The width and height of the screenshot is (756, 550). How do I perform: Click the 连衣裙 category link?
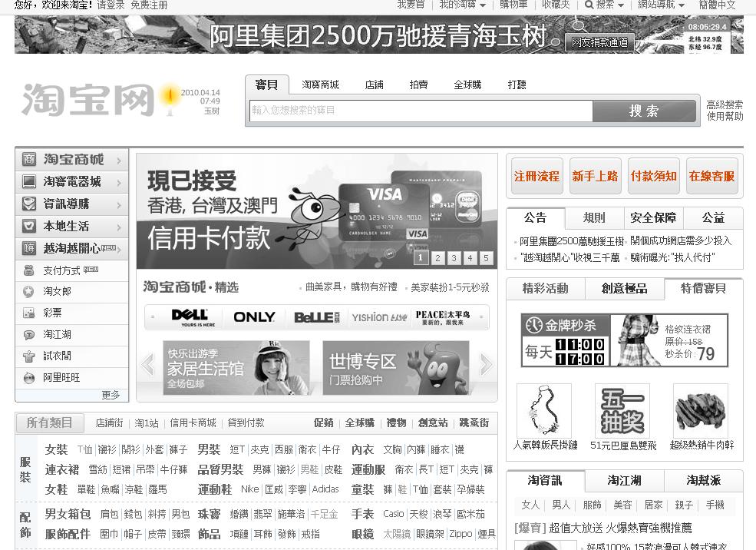pyautogui.click(x=61, y=469)
